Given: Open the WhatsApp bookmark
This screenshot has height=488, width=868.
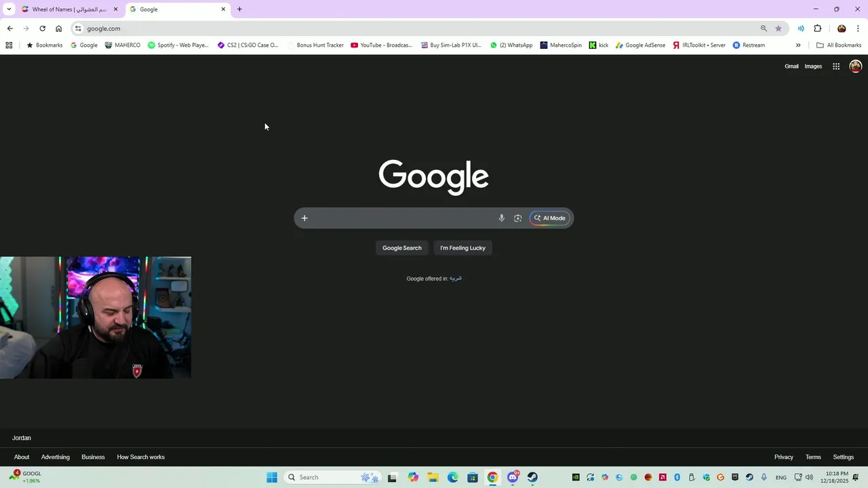Looking at the screenshot, I should pos(511,45).
